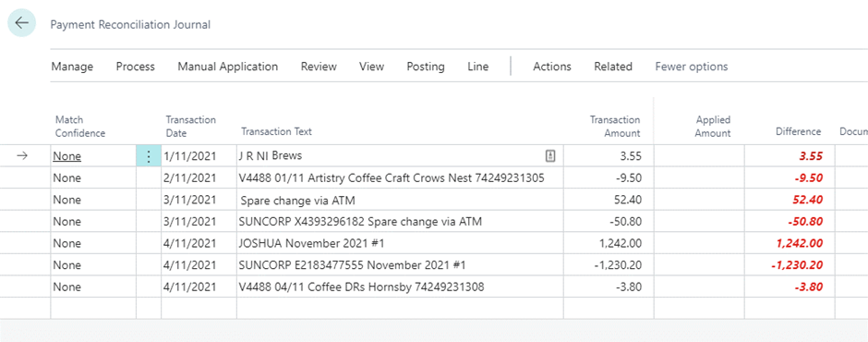The width and height of the screenshot is (868, 342).
Task: Open the Actions menu
Action: pos(552,67)
